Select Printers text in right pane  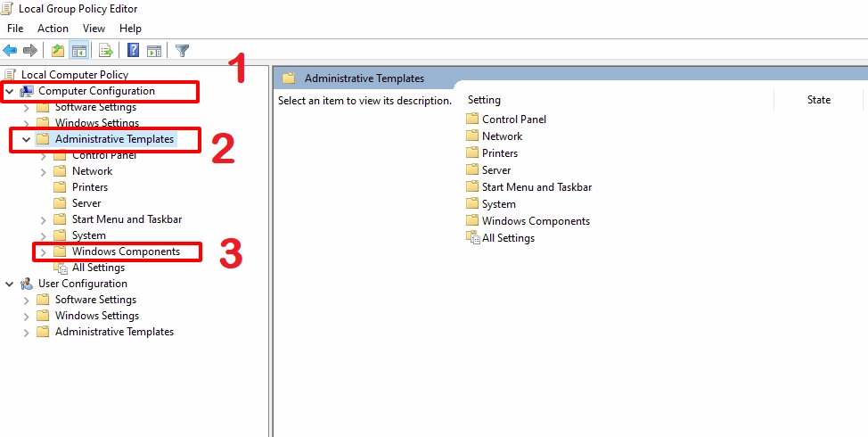pos(500,153)
